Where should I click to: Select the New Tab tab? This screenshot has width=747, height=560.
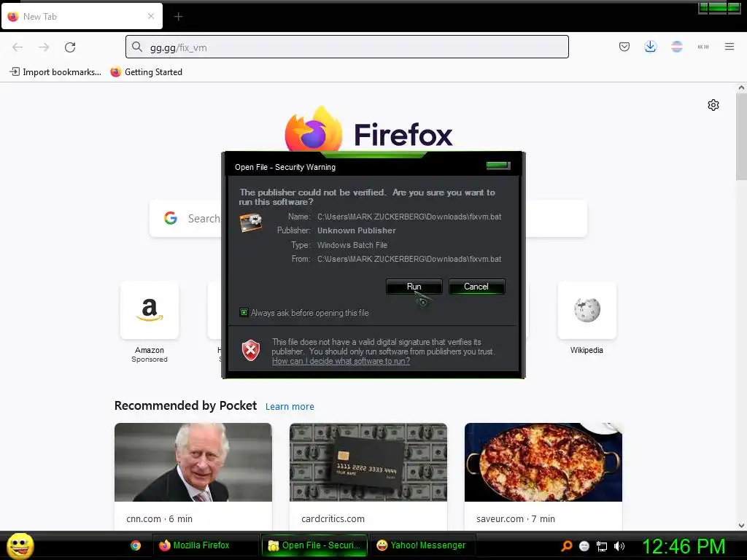tap(82, 17)
